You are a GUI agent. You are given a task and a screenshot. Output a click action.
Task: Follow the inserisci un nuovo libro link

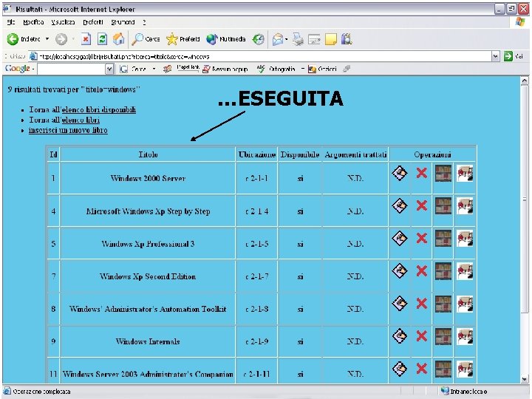coord(68,130)
